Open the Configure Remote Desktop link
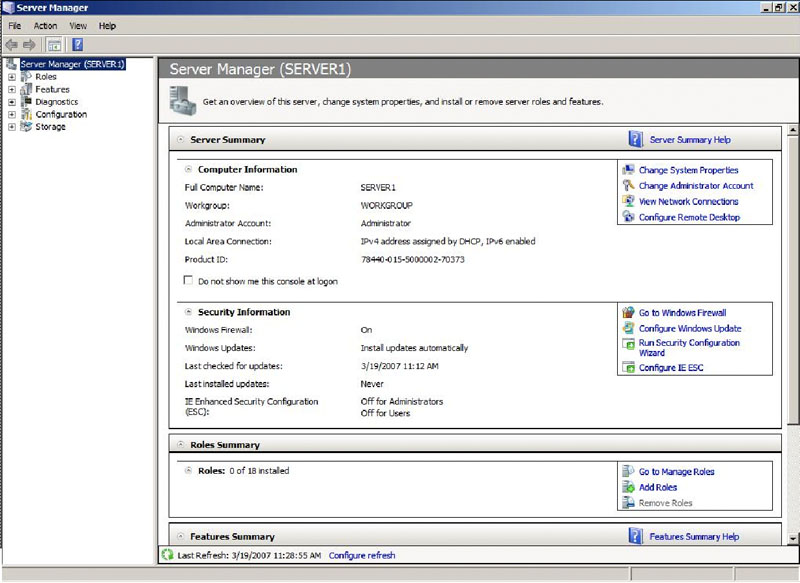 tap(689, 217)
